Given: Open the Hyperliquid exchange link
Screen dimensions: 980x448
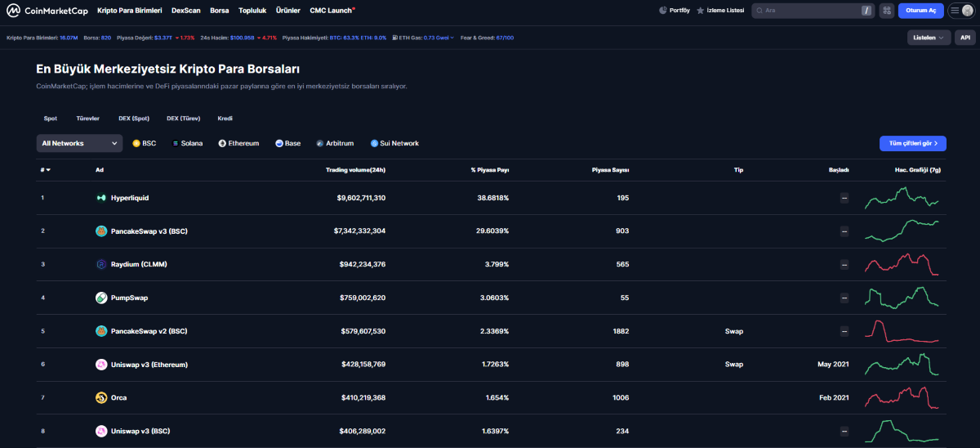Looking at the screenshot, I should pos(130,198).
